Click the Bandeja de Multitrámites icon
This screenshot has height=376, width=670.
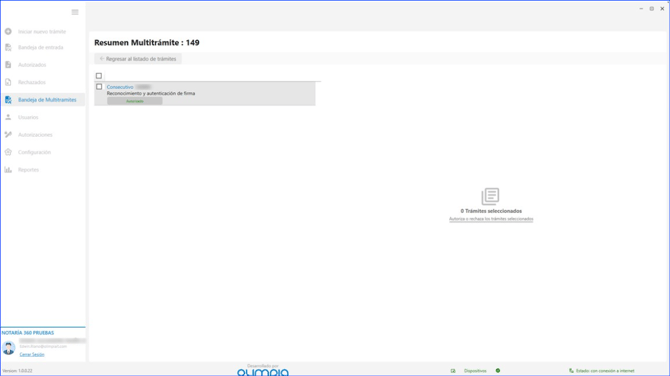[8, 100]
